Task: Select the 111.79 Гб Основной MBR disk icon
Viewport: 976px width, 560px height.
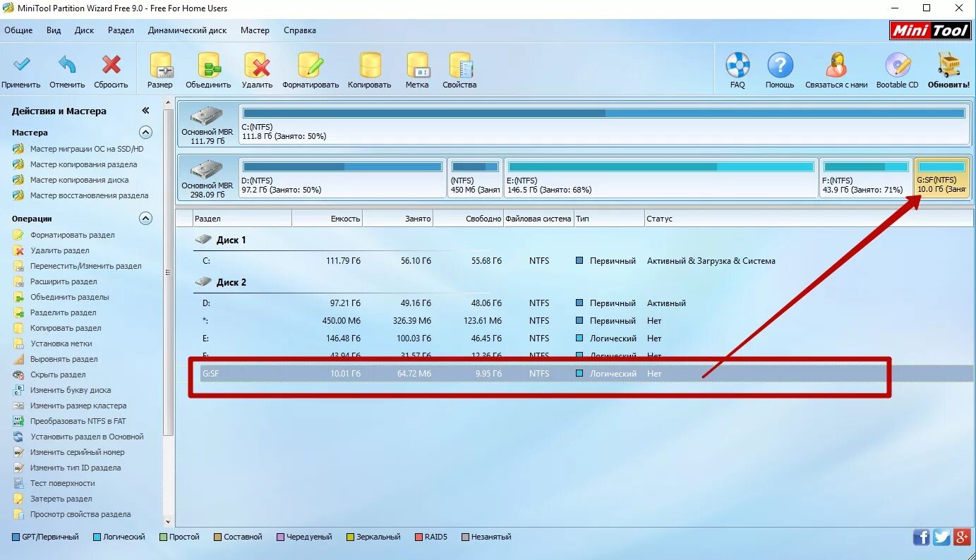Action: point(207,116)
